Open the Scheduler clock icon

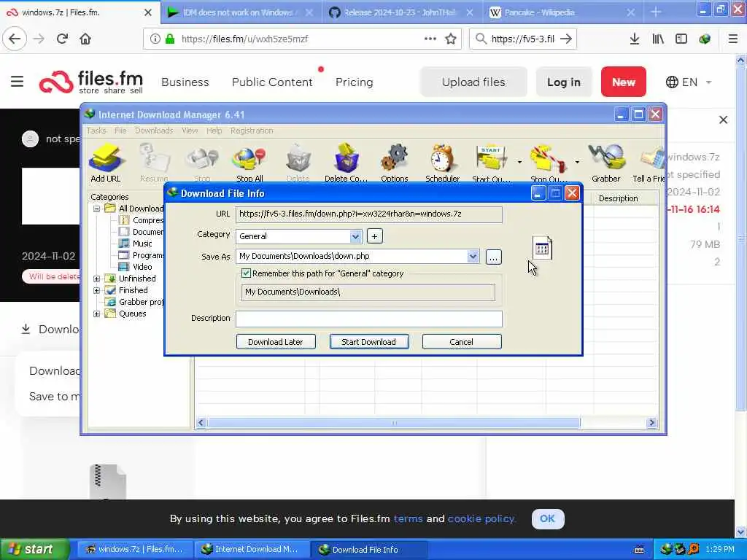click(x=442, y=163)
